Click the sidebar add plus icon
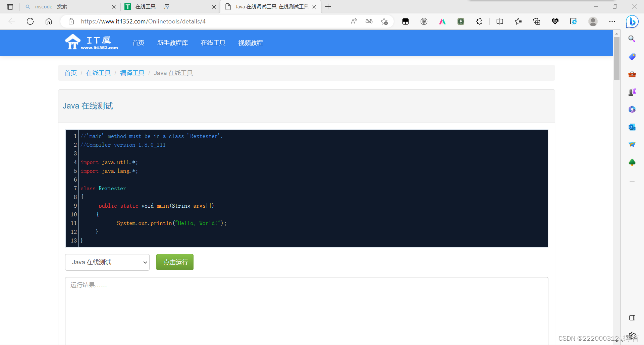Viewport: 644px width, 345px height. [x=632, y=181]
